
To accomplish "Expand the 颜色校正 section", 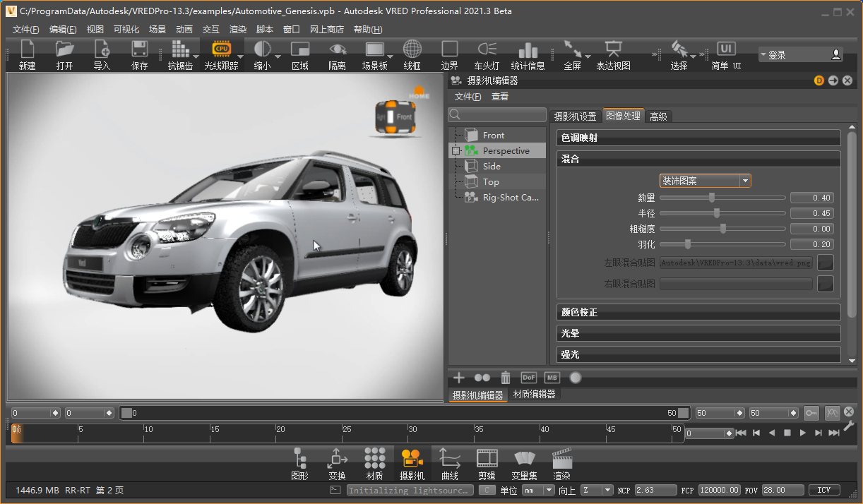I will pyautogui.click(x=699, y=312).
